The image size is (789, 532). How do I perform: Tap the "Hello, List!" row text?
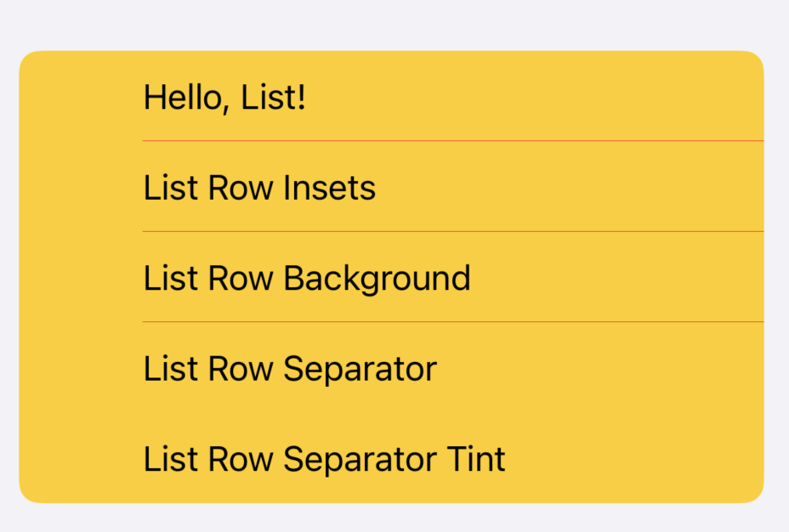point(224,97)
